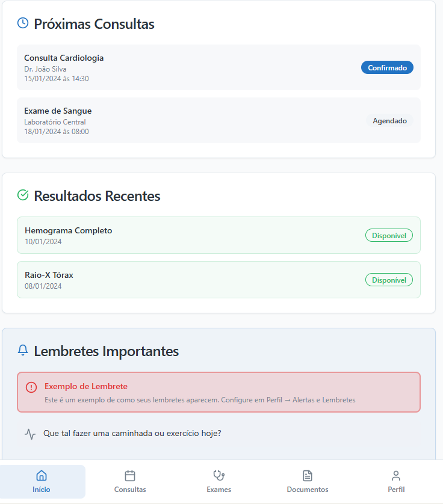Click the bell icon beside Lembretes Importantes
Screen dimensions: 443x504
pos(22,350)
